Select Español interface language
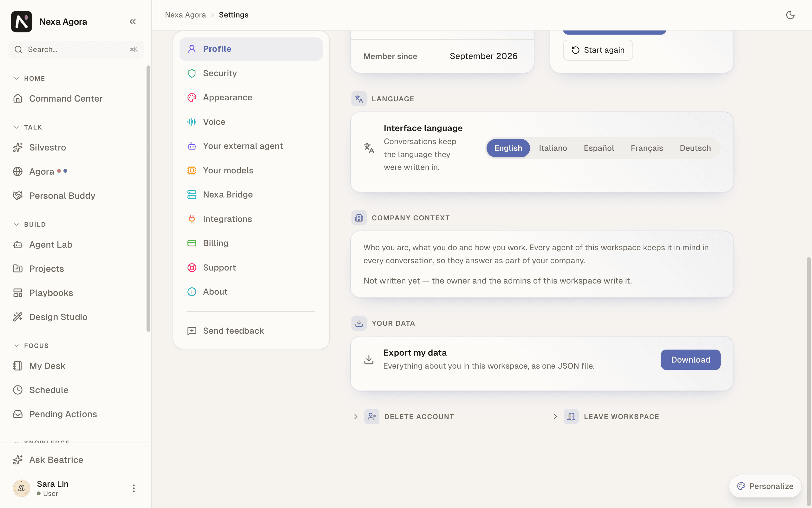Screen dimensions: 812x508 [599, 148]
